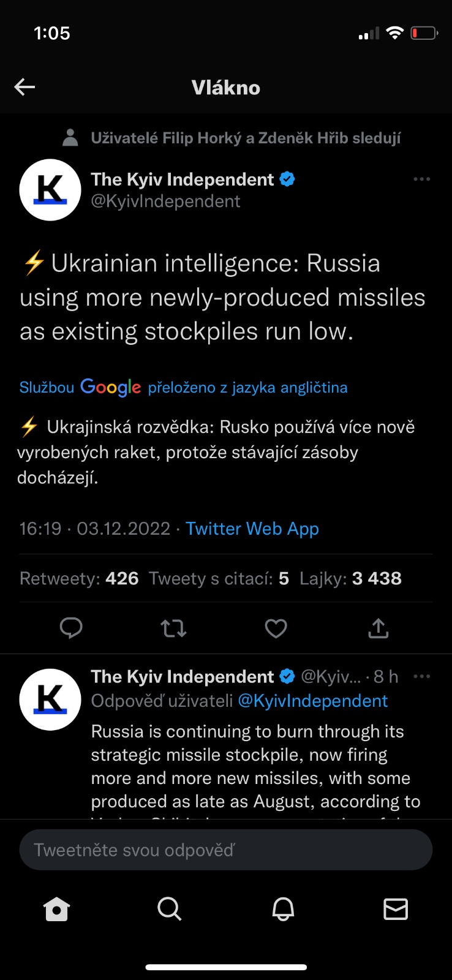This screenshot has height=980, width=452.
Task: Tap the Google translation attribution line
Action: 184,387
